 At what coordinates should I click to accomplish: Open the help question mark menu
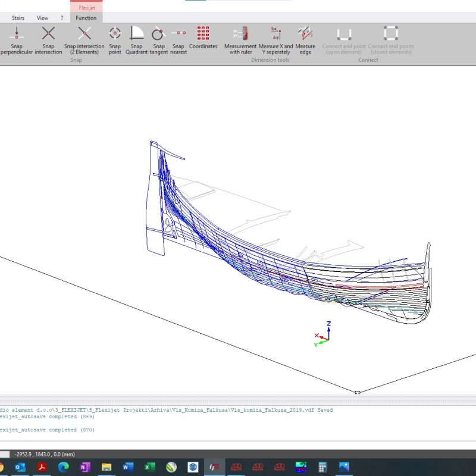(x=62, y=18)
